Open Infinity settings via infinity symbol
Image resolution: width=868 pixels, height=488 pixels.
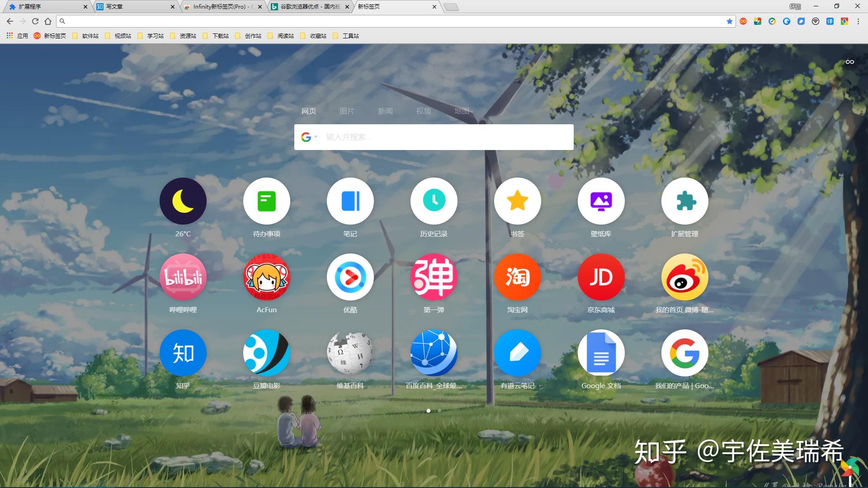pyautogui.click(x=850, y=62)
